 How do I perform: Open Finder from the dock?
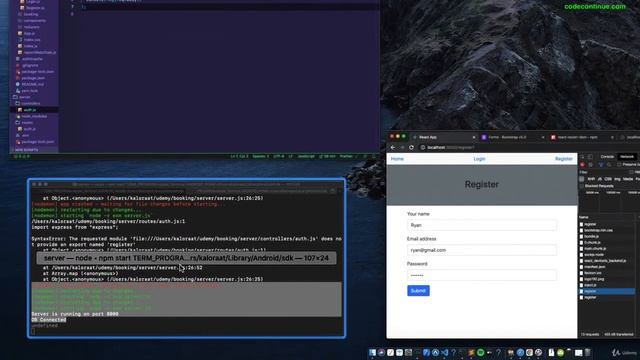coord(372,353)
